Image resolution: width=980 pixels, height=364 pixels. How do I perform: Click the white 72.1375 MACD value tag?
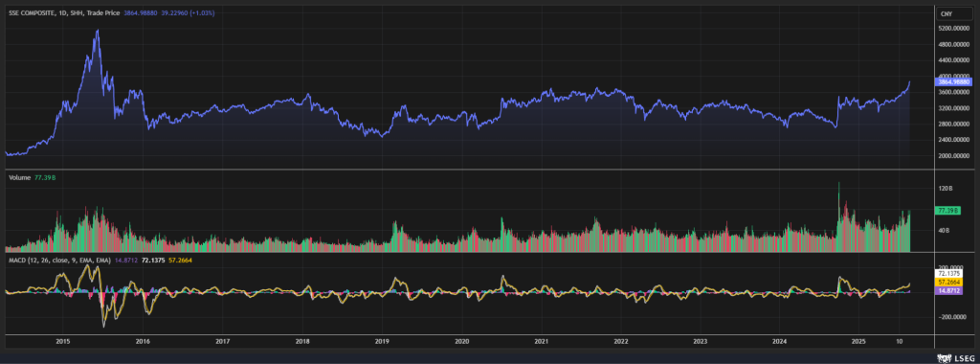948,273
